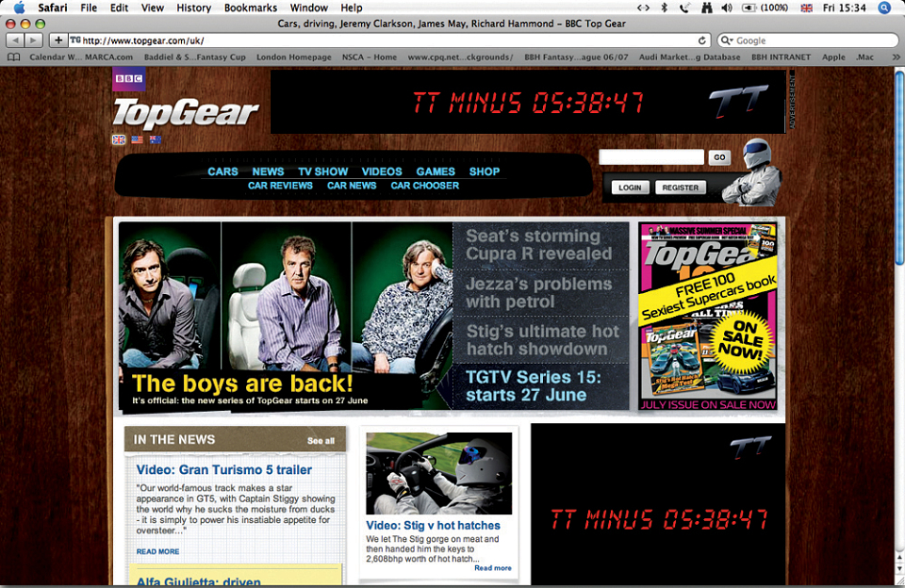Open the MARCA.com bookmark
The image size is (905, 588).
tap(108, 57)
